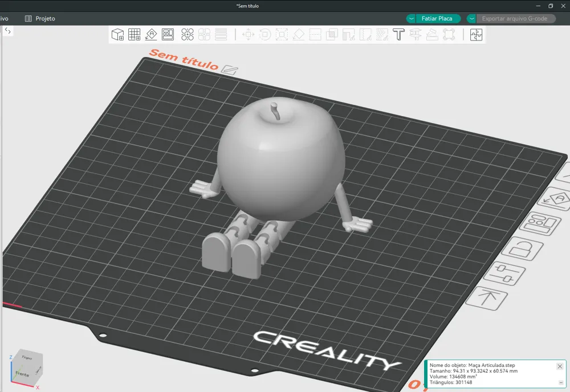Viewport: 570px width, 392px height.
Task: Click the plate upward arrow icon
Action: (486, 298)
